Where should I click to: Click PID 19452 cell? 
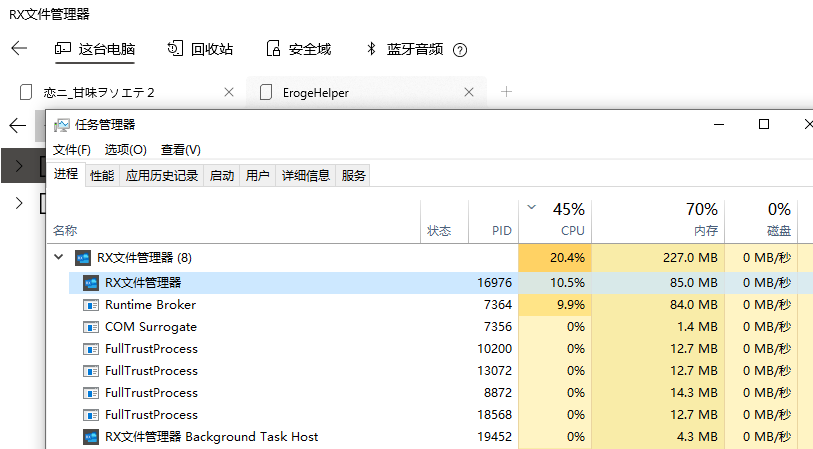point(495,437)
